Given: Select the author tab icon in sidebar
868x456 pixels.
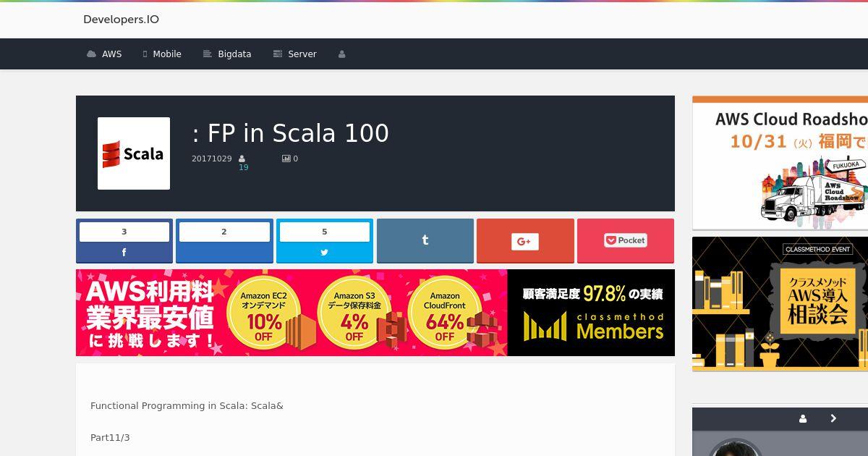Looking at the screenshot, I should (x=803, y=418).
